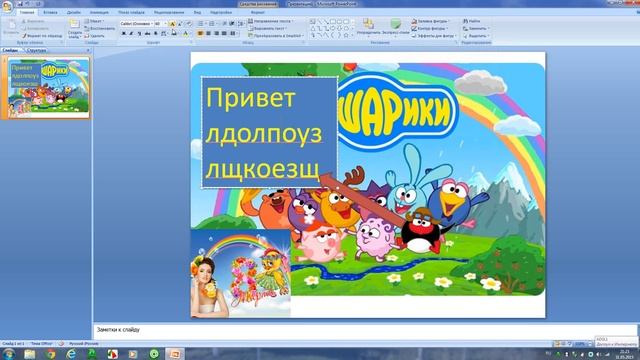Open the Windows Start menu
Viewport: 640px width, 360px height.
9,354
